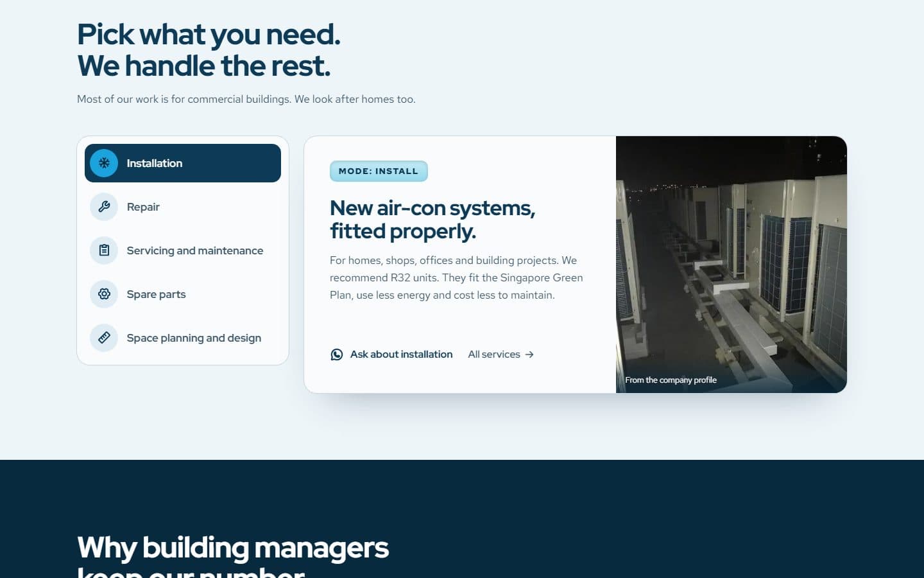
Task: Click the paragraph about recommending R32 units
Action: [x=456, y=277]
